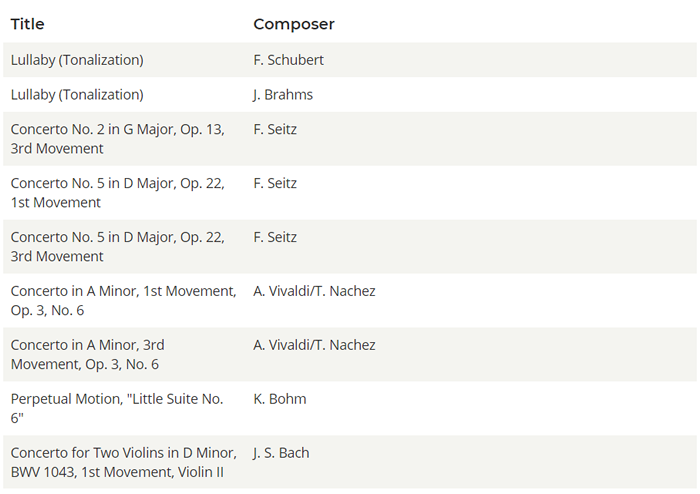700x494 pixels.
Task: Select Concerto in A Minor, 3rd Movement title
Action: [x=88, y=355]
